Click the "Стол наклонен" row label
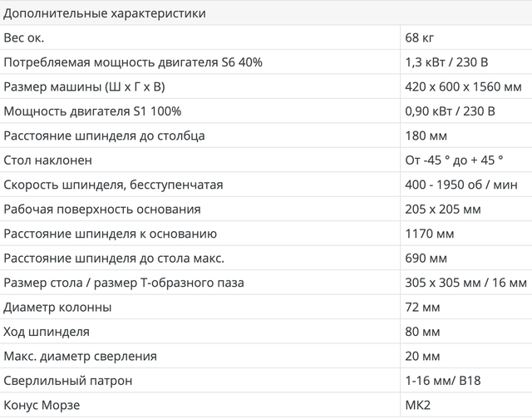Viewport: 532px width, 419px height. point(48,160)
